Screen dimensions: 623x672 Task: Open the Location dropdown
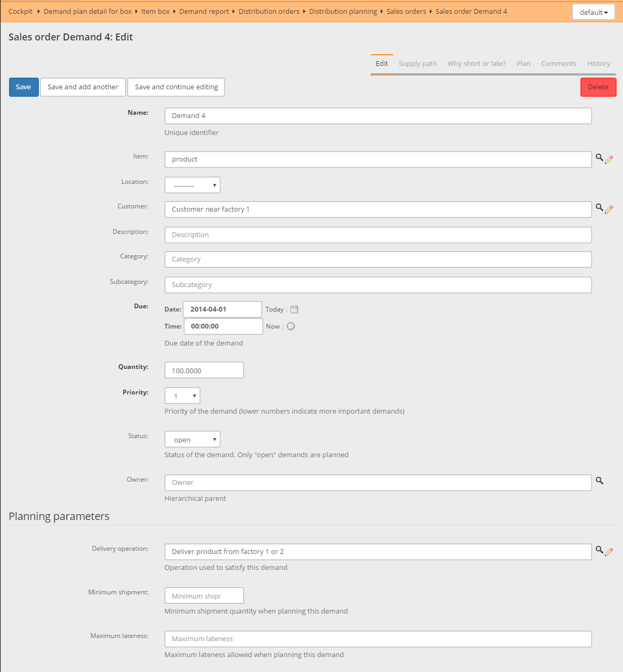tap(192, 184)
